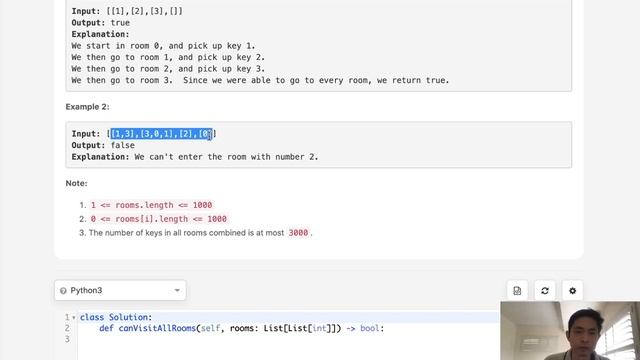Screen dimensions: 640x360
Task: Click the 'Output: true' line
Action: coord(101,23)
